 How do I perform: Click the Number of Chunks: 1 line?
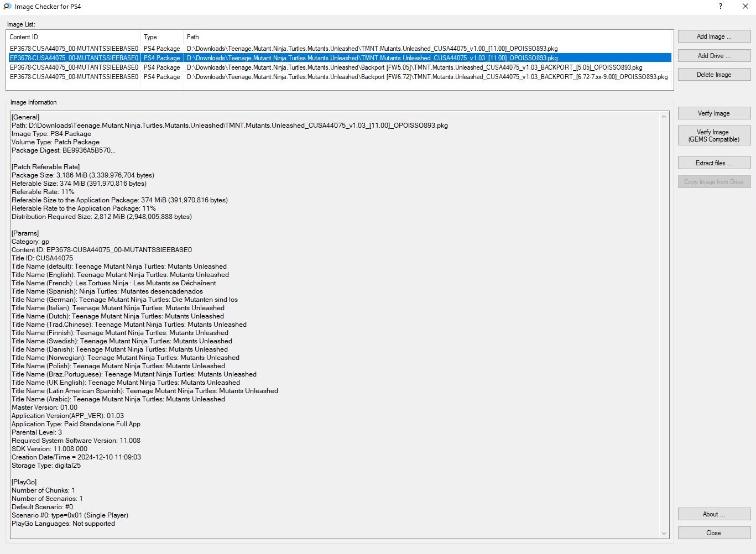point(43,490)
